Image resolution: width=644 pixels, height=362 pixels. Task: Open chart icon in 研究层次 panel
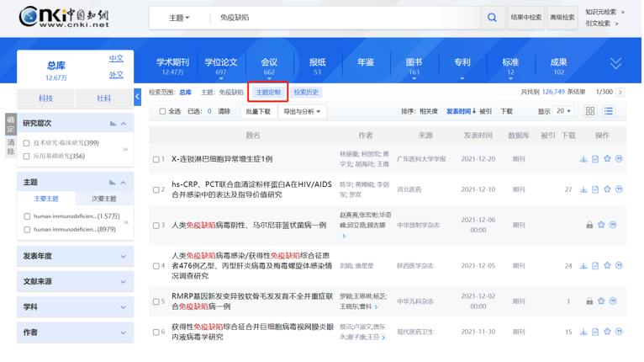[x=113, y=124]
